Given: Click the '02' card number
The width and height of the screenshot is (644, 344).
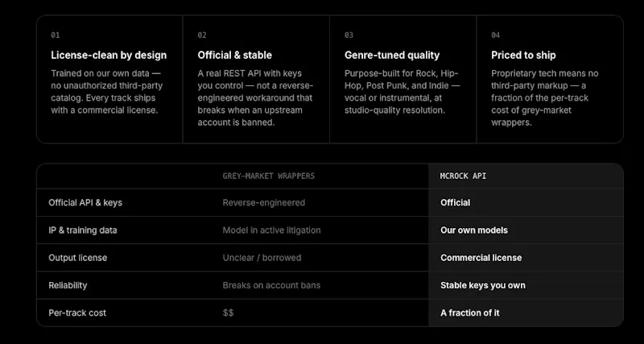Looking at the screenshot, I should (202, 35).
